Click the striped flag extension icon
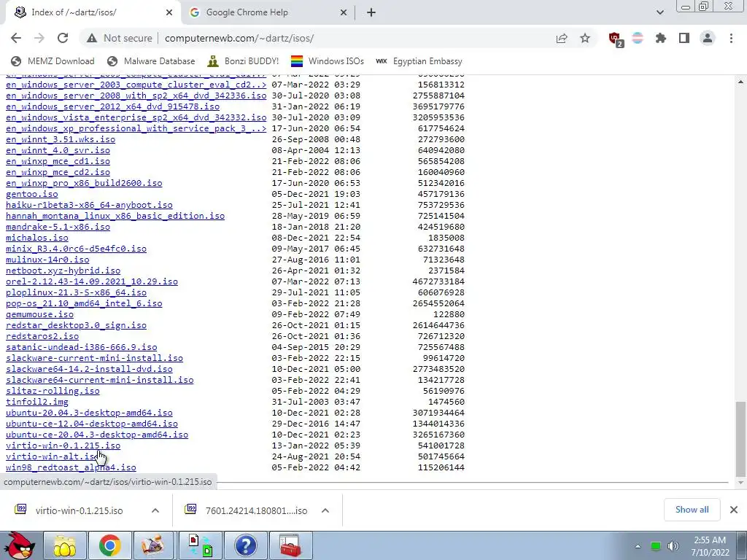Image resolution: width=747 pixels, height=560 pixels. 638,38
